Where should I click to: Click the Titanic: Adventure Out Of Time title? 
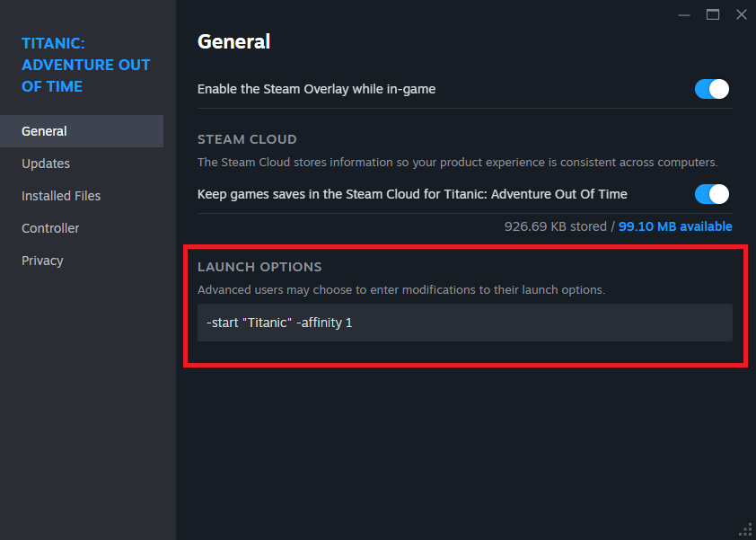85,65
